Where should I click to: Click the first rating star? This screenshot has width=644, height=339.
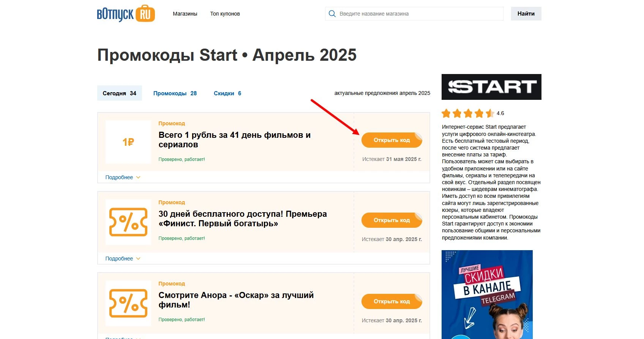(446, 113)
